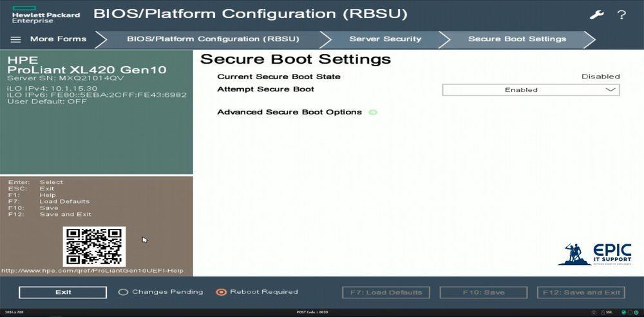
Task: Click Current Secure Boot State label
Action: [279, 77]
